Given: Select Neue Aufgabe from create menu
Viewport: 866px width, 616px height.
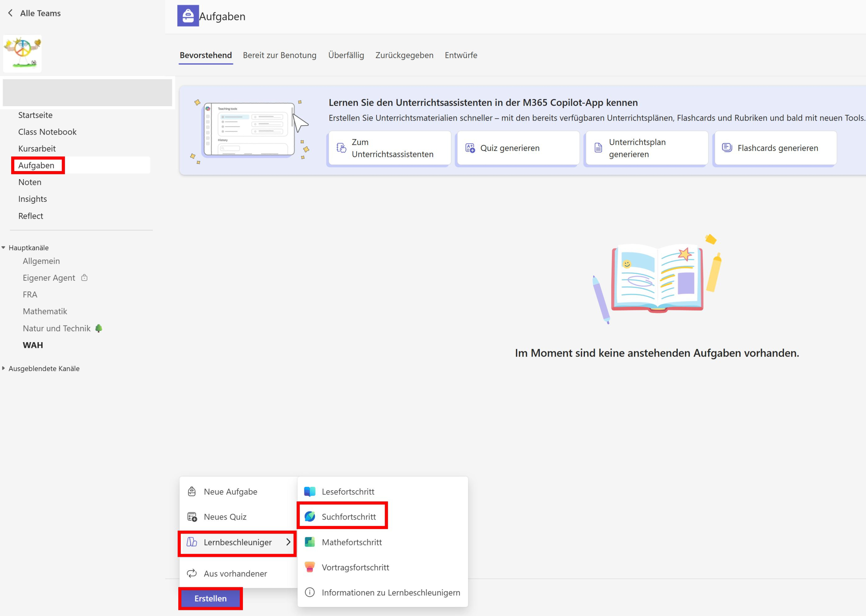Looking at the screenshot, I should pyautogui.click(x=230, y=492).
